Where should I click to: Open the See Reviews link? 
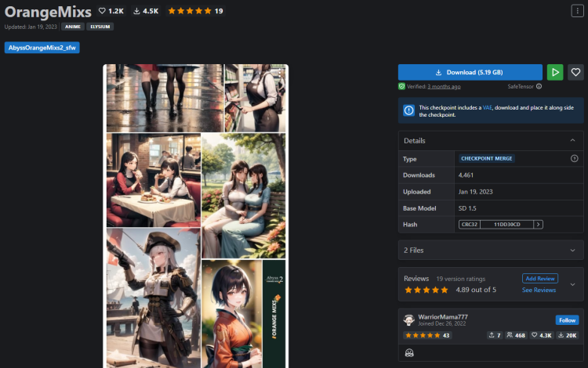pyautogui.click(x=539, y=290)
